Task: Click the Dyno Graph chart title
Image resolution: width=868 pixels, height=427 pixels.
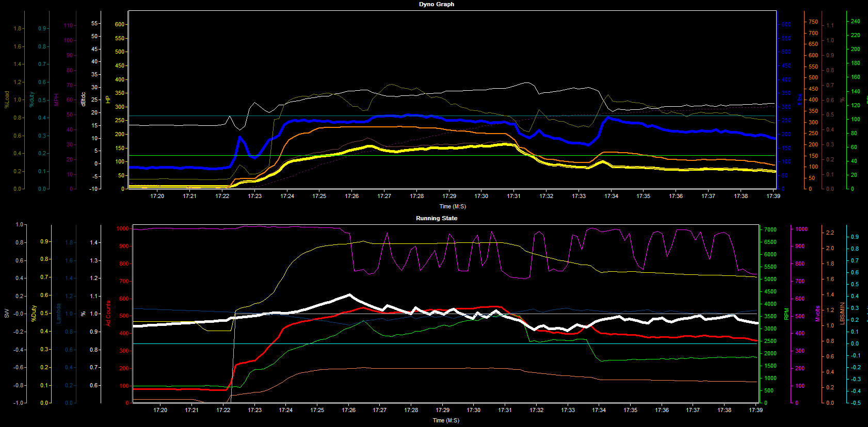Action: pyautogui.click(x=436, y=4)
